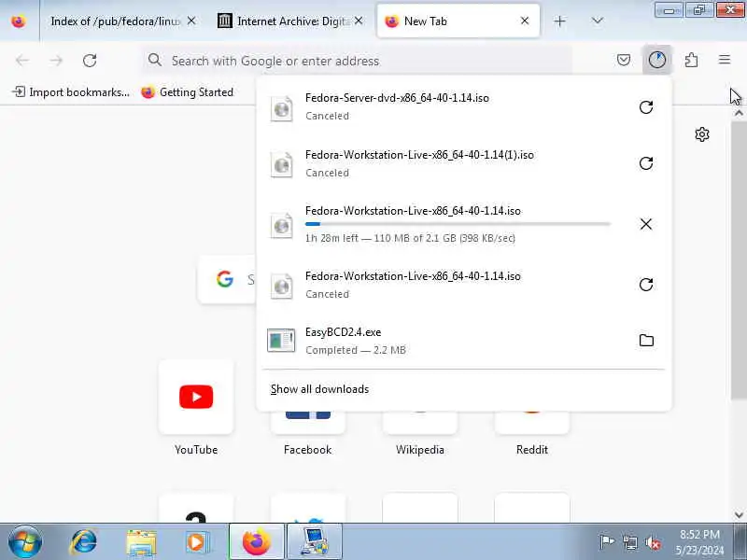Open Getting Started bookmark
The height and width of the screenshot is (560, 747).
188,91
